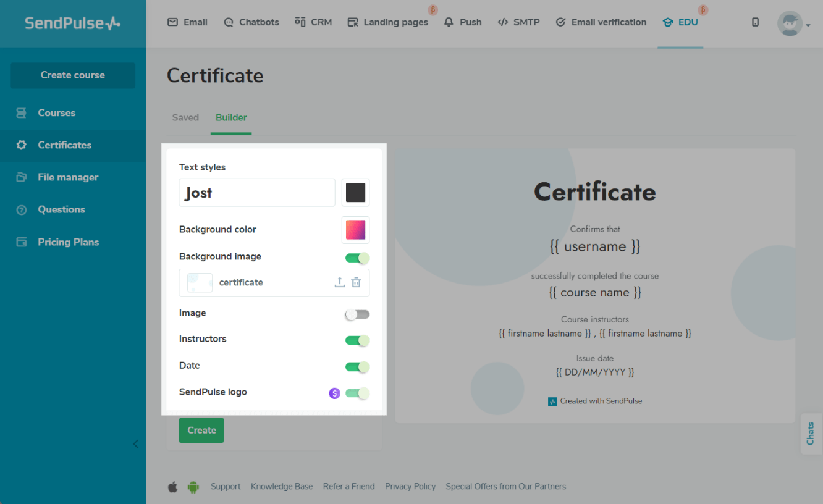Open the Knowledge Base link
This screenshot has height=504, width=823.
pyautogui.click(x=282, y=487)
